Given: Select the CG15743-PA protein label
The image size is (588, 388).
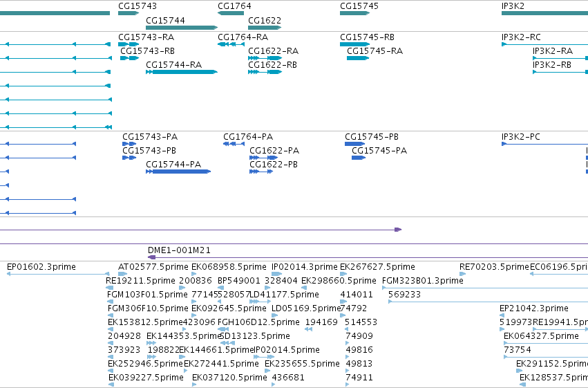Looking at the screenshot, I should (150, 136).
